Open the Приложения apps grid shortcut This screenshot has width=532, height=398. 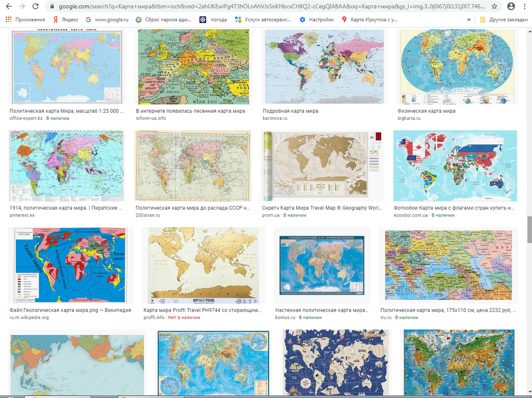[25, 20]
